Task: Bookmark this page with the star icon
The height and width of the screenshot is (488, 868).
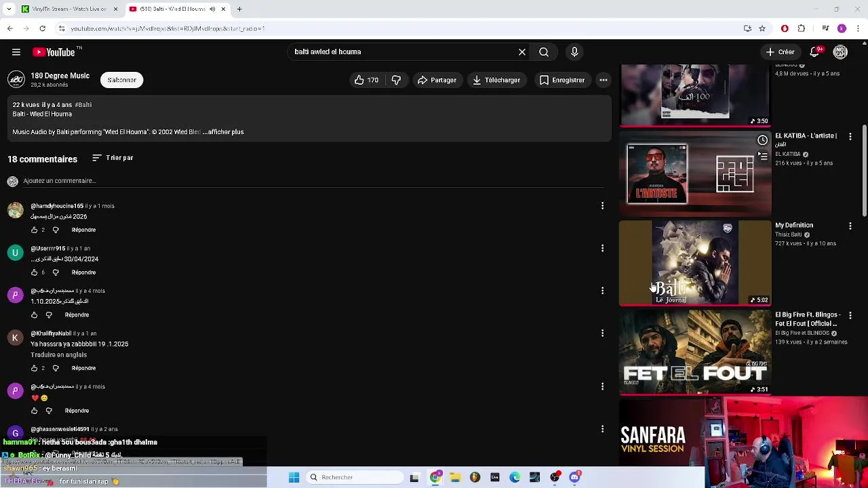Action: [762, 28]
